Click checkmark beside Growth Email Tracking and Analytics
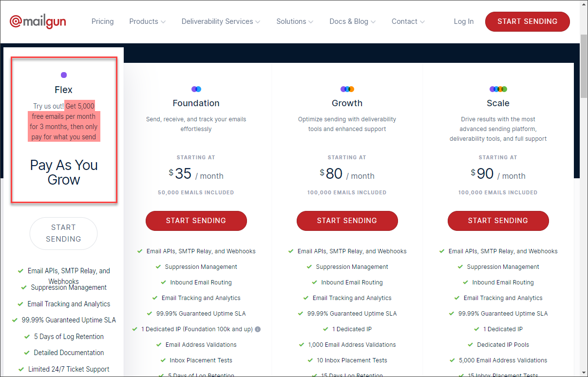This screenshot has height=377, width=588. point(306,298)
